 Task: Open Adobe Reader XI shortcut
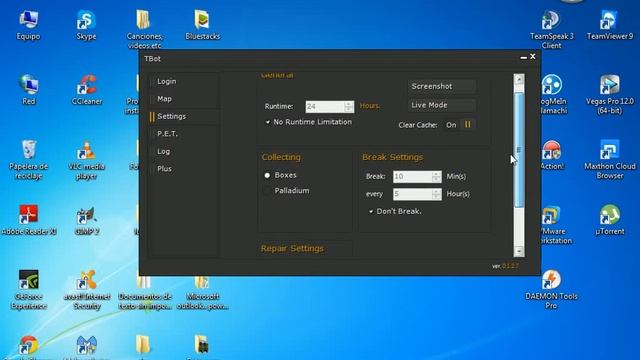tap(29, 220)
